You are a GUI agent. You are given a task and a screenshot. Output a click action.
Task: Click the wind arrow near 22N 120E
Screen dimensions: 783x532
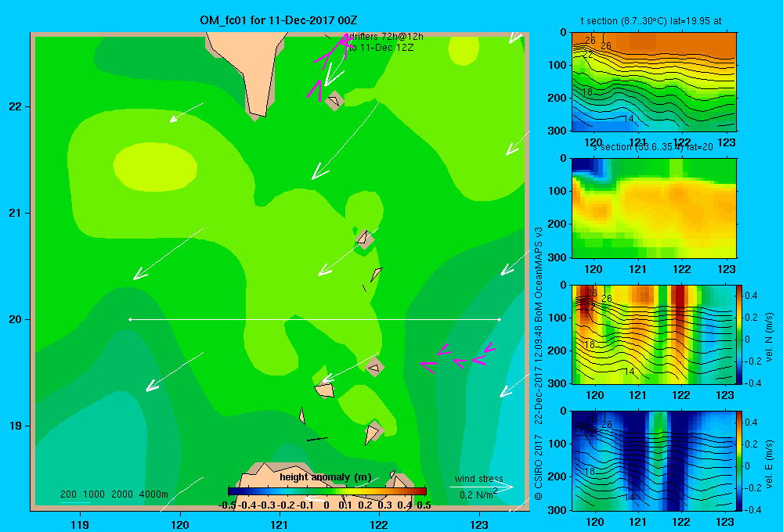pos(187,113)
